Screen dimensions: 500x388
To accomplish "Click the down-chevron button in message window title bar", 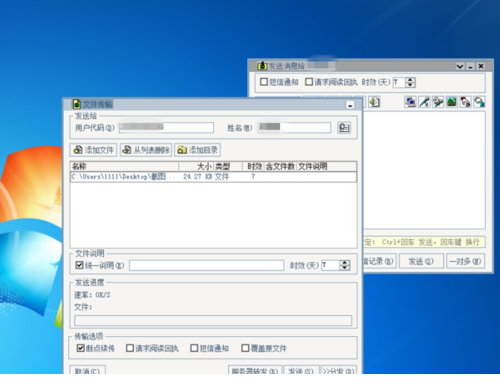I will coord(460,66).
